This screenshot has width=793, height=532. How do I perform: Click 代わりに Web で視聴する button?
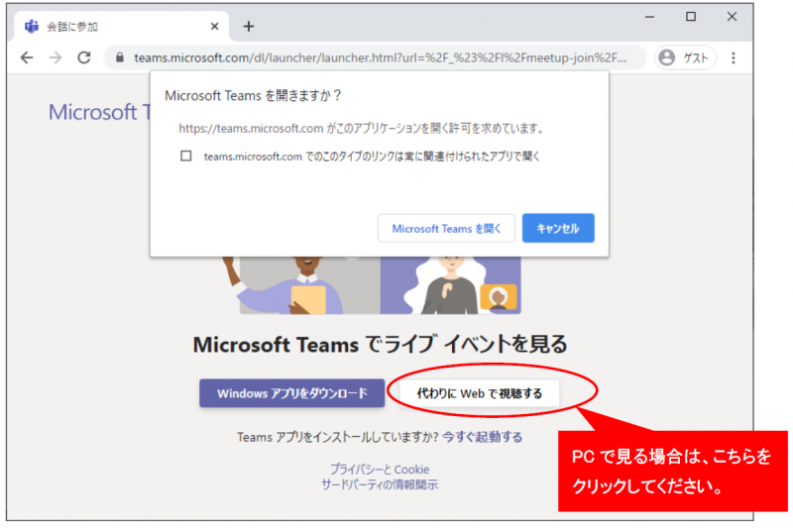pyautogui.click(x=480, y=393)
